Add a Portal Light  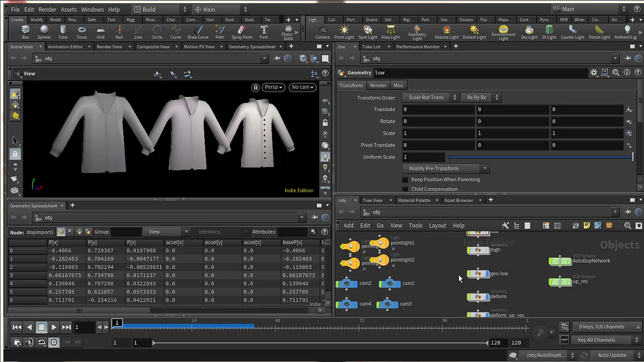[599, 32]
